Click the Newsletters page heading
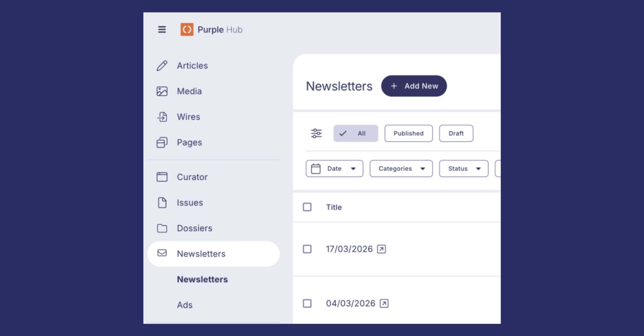Viewport: 644px width, 336px height. pos(339,86)
